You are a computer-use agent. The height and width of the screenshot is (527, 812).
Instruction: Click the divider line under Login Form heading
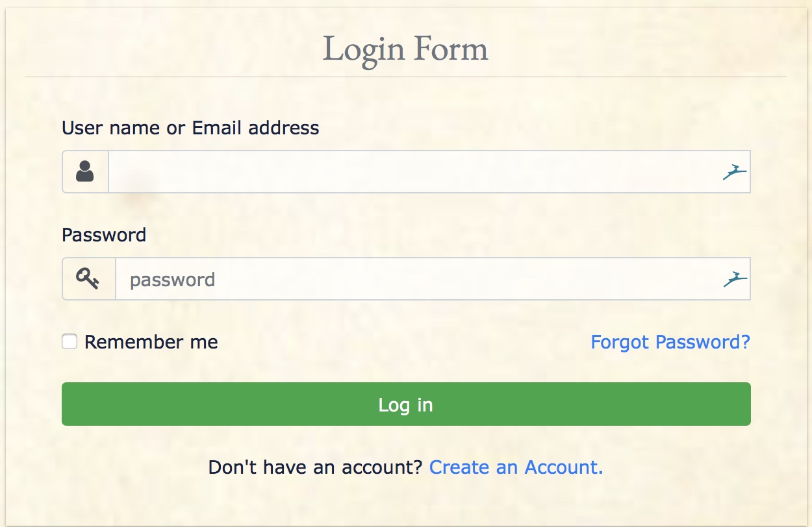point(405,77)
